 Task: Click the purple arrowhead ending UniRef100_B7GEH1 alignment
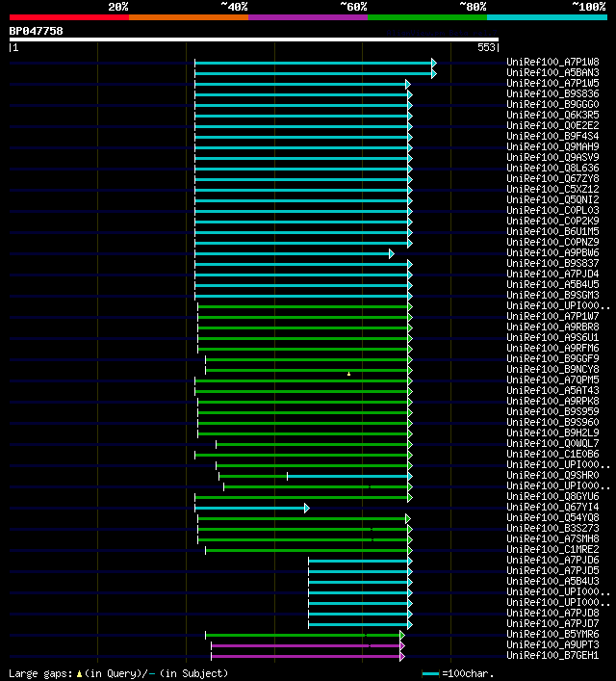402,656
